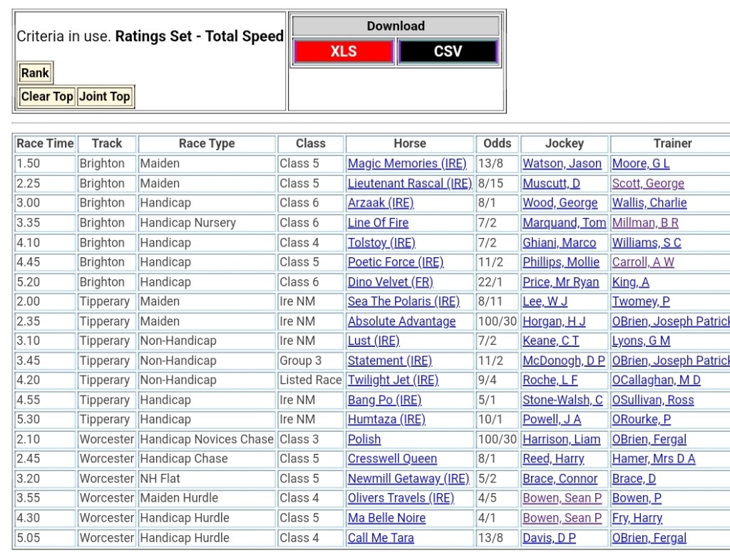The image size is (730, 560).
Task: Follow the jockey link Lee, W J
Action: tap(545, 302)
